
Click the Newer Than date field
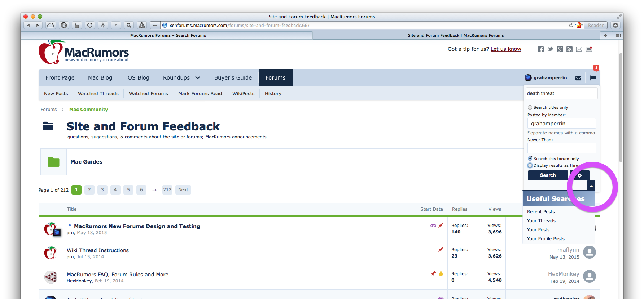click(x=561, y=148)
